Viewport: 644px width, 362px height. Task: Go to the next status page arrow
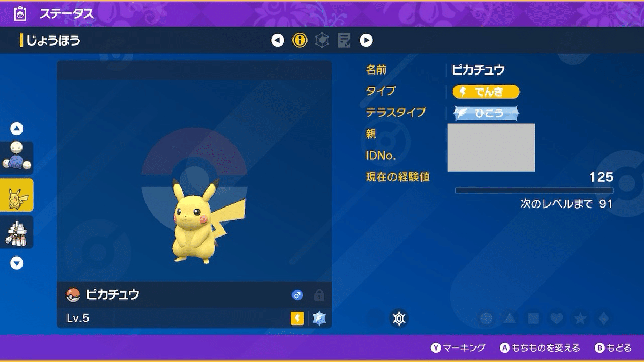(366, 40)
